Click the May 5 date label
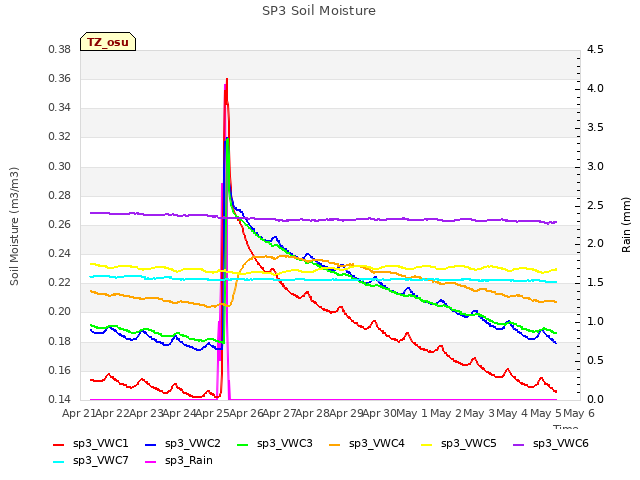Viewport: 640px width, 480px height. click(x=546, y=414)
